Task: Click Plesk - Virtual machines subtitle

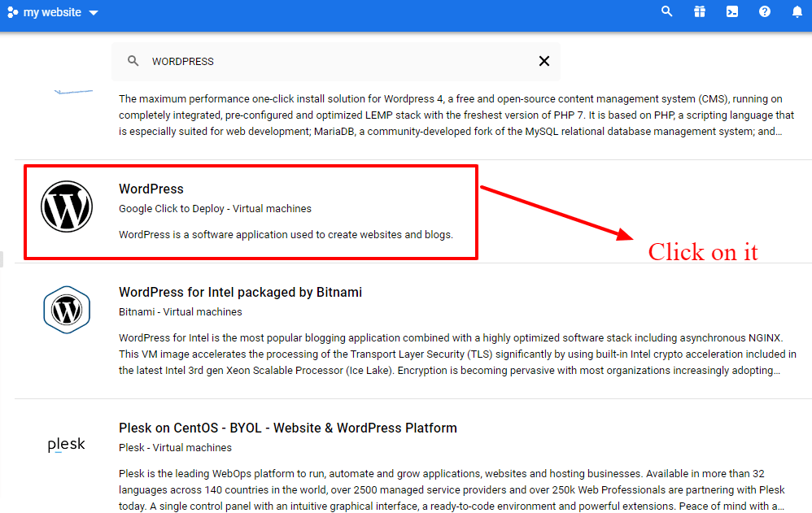Action: point(175,448)
